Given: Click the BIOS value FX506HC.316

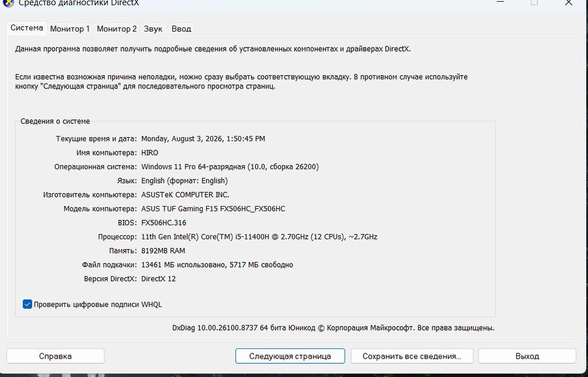Looking at the screenshot, I should 164,223.
